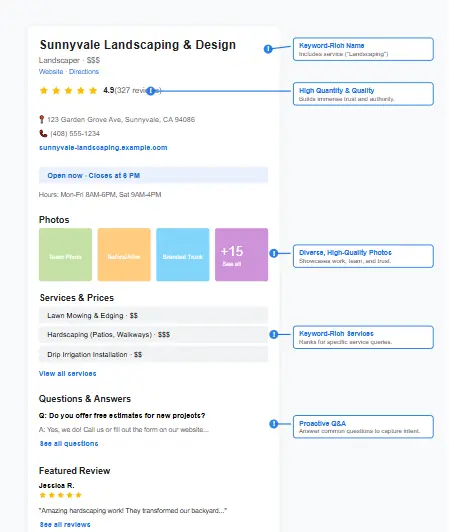The height and width of the screenshot is (532, 449).
Task: Open the Team Photo thumbnail
Action: (66, 255)
